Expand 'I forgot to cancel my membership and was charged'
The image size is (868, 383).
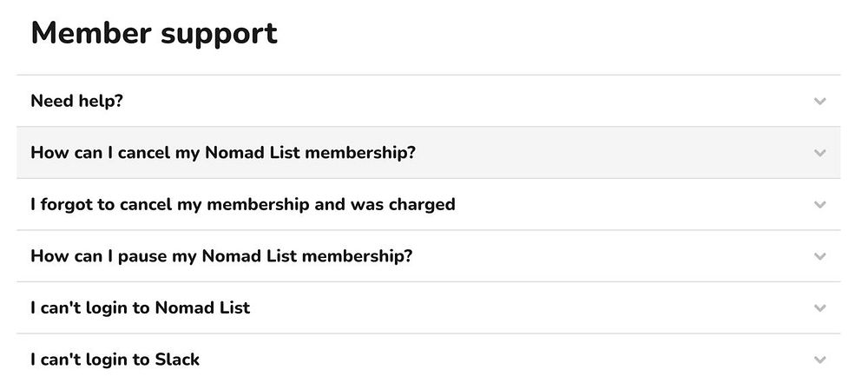click(x=242, y=205)
